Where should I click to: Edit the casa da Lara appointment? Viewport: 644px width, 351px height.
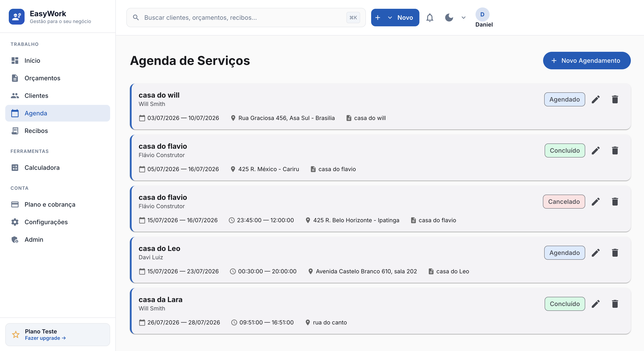pyautogui.click(x=596, y=304)
